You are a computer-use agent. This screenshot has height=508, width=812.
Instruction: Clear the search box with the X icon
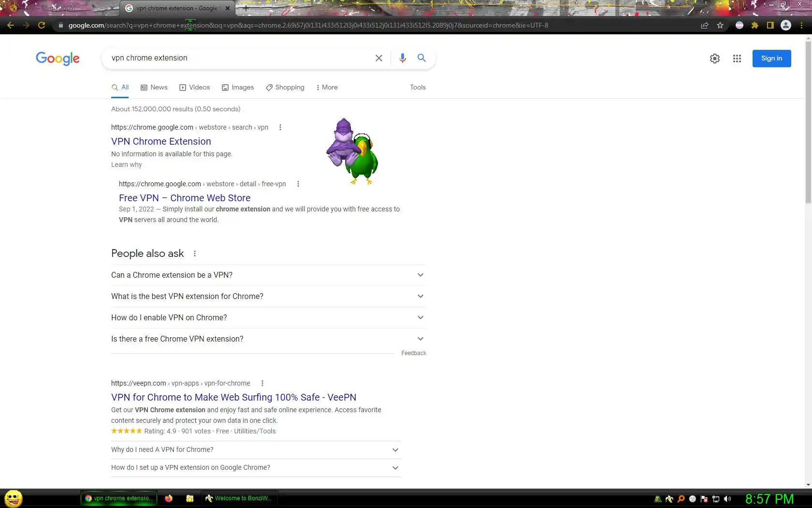point(379,58)
